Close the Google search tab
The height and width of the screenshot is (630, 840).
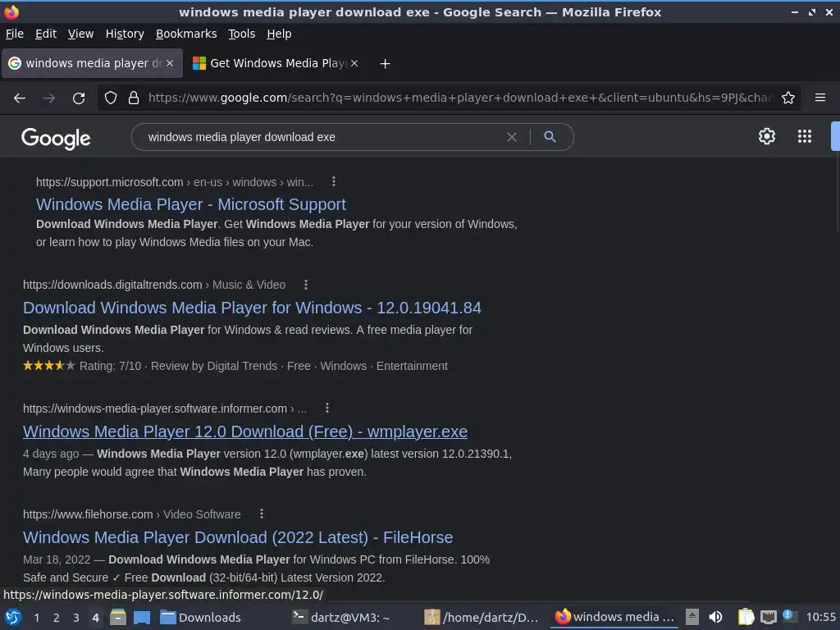click(170, 63)
